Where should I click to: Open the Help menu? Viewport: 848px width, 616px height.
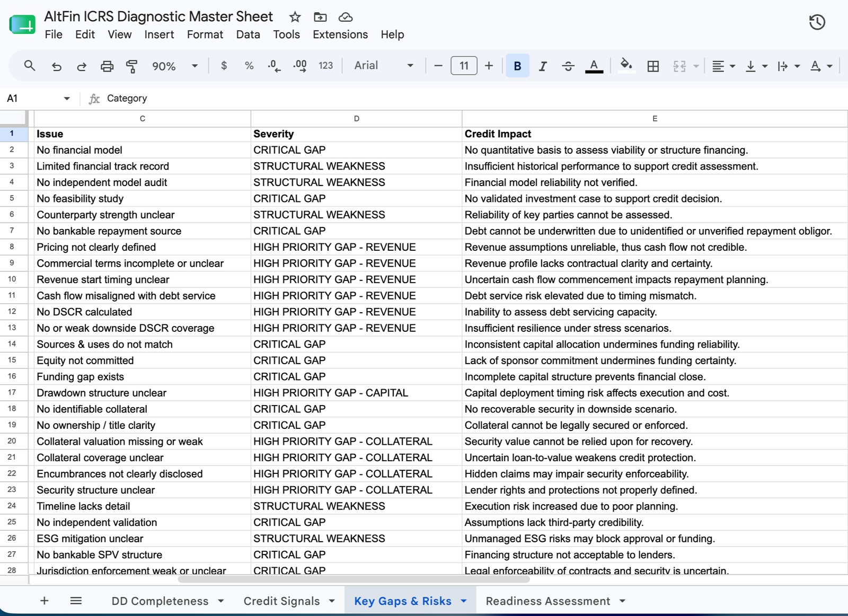392,34
